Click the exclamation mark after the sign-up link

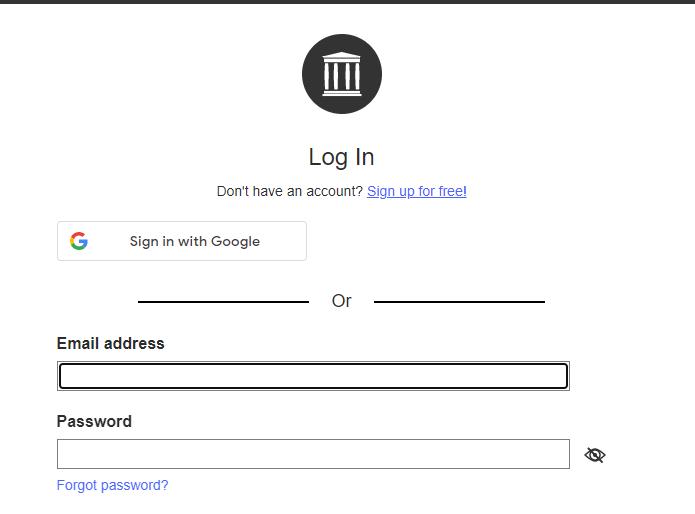(x=465, y=191)
